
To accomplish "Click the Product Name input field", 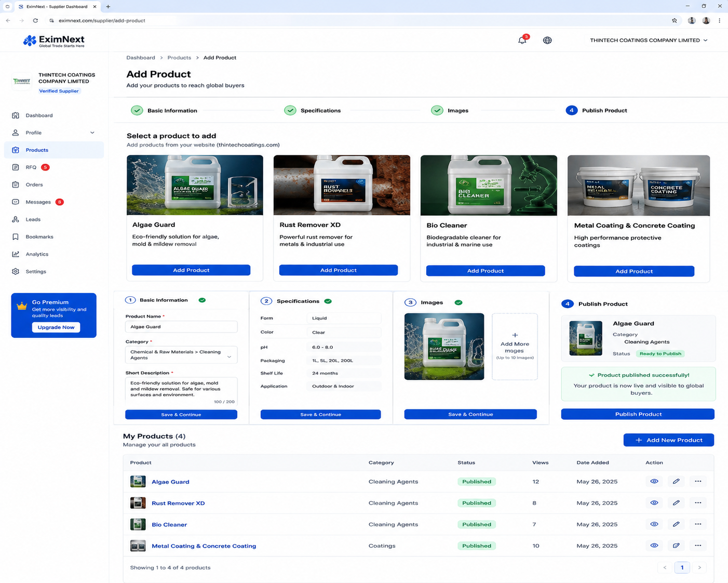I will pos(181,327).
